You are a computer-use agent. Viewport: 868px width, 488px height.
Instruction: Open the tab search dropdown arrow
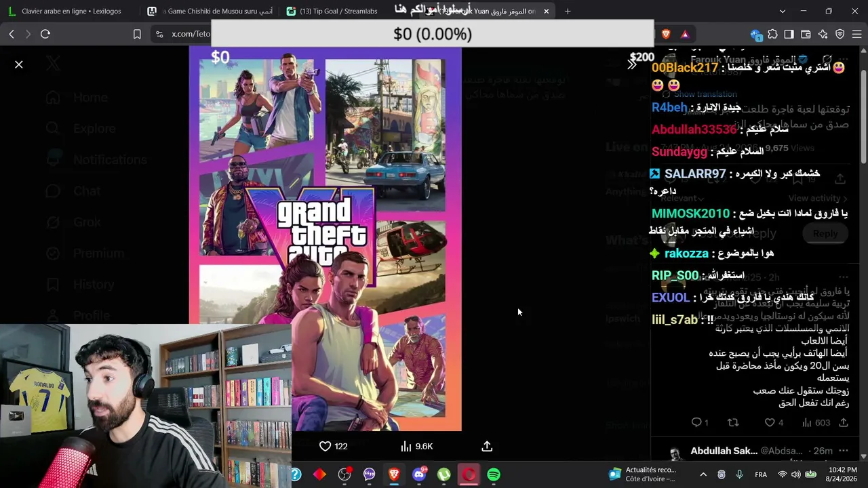click(782, 11)
